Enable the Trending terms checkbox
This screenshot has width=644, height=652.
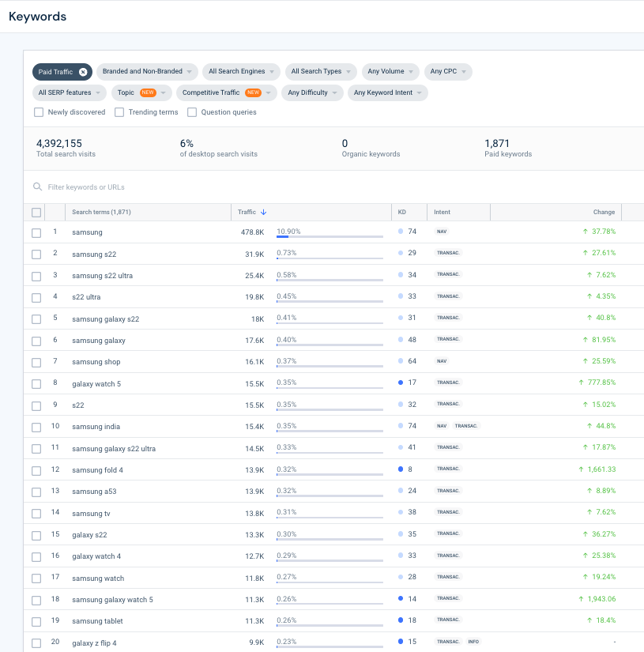(x=119, y=112)
